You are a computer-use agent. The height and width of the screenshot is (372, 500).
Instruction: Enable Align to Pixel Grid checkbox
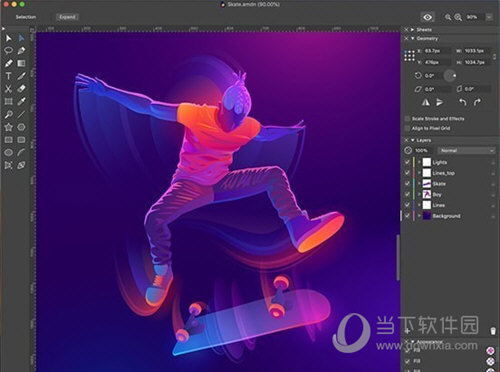407,128
